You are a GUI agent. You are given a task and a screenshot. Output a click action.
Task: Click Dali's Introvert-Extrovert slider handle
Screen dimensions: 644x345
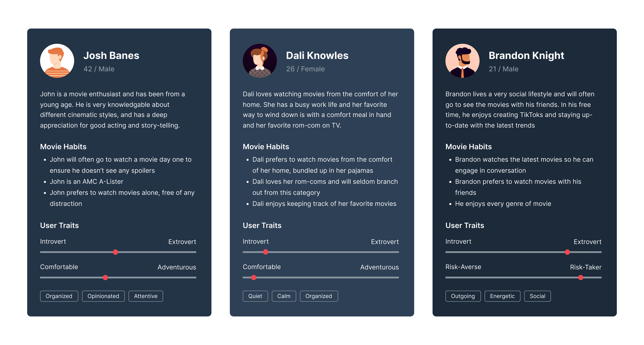point(266,252)
